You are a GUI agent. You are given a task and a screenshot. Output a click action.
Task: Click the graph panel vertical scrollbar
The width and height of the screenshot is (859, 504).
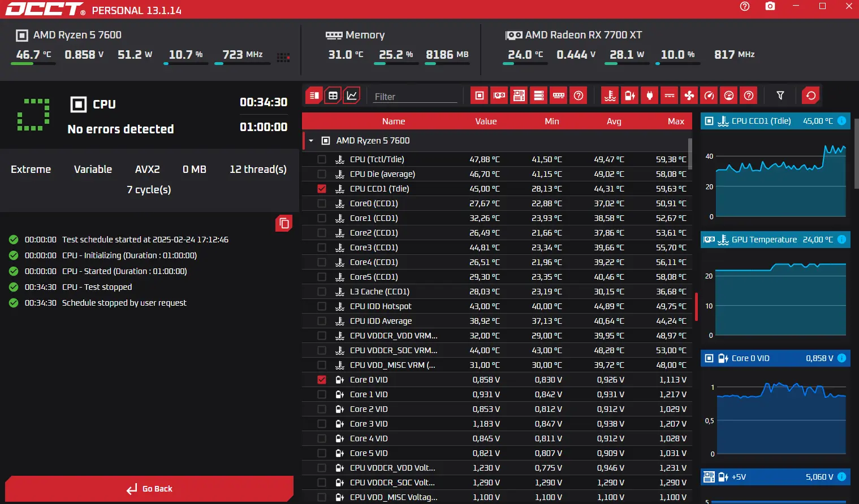point(856,153)
